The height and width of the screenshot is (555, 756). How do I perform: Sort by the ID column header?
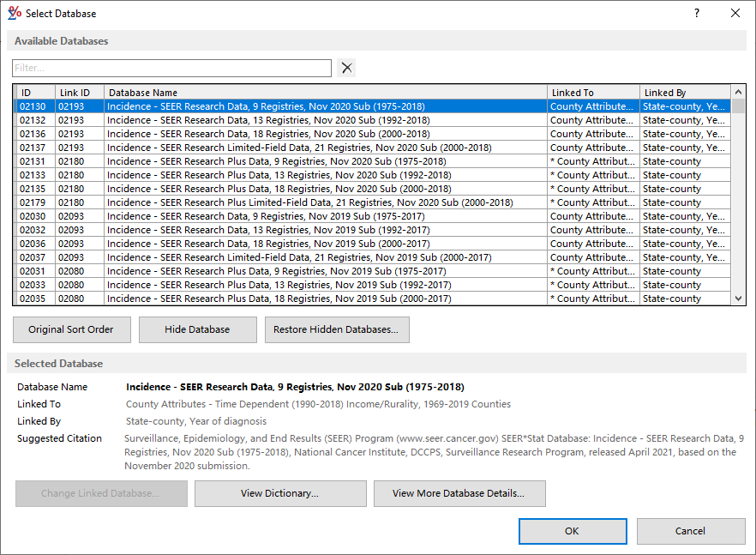pos(35,93)
